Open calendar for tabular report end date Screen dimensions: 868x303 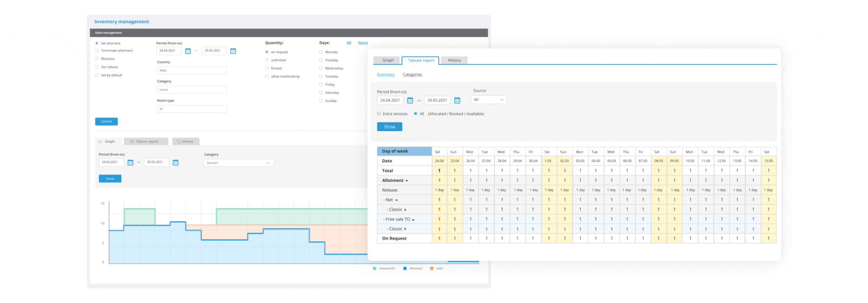pyautogui.click(x=457, y=101)
